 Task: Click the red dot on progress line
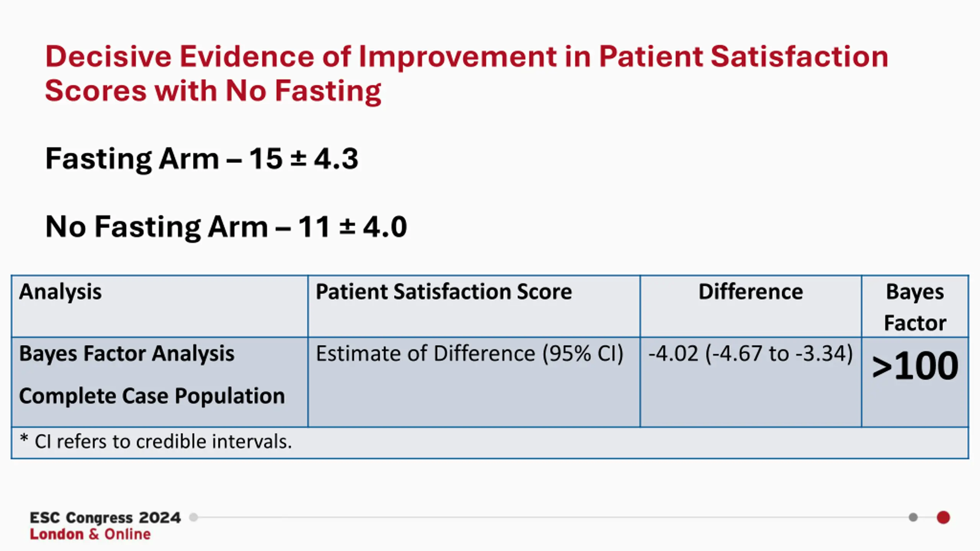(943, 517)
